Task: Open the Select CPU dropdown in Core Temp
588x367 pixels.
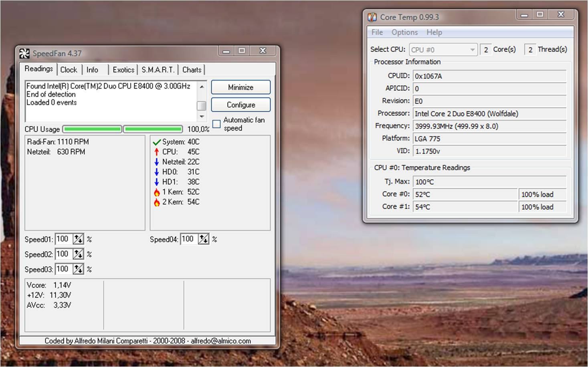Action: [443, 50]
